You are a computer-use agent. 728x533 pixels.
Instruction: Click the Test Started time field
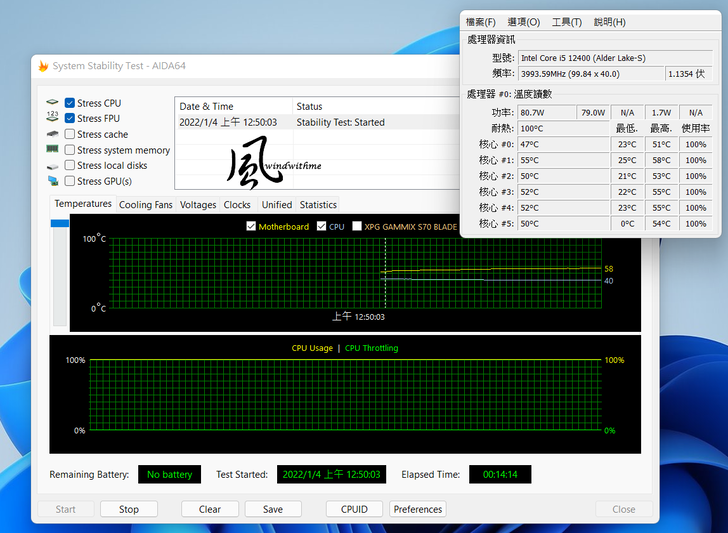point(332,474)
